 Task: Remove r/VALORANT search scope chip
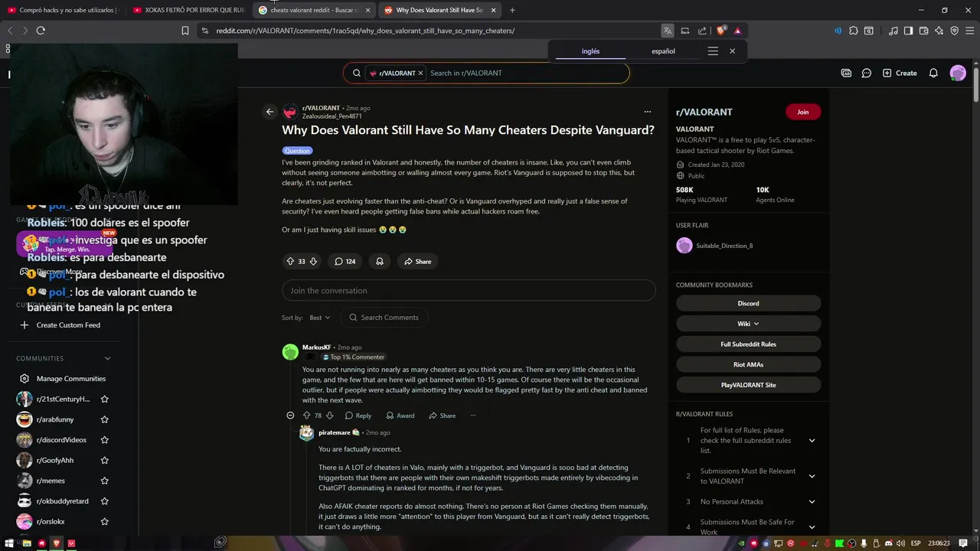tap(420, 73)
